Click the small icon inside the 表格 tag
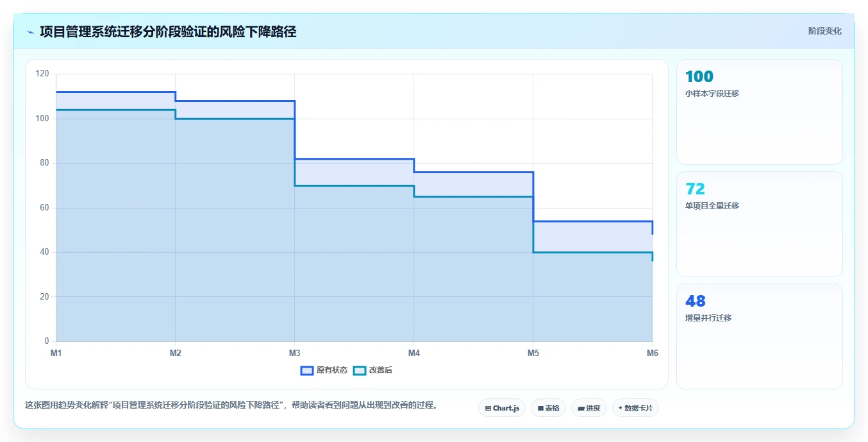 pos(540,408)
